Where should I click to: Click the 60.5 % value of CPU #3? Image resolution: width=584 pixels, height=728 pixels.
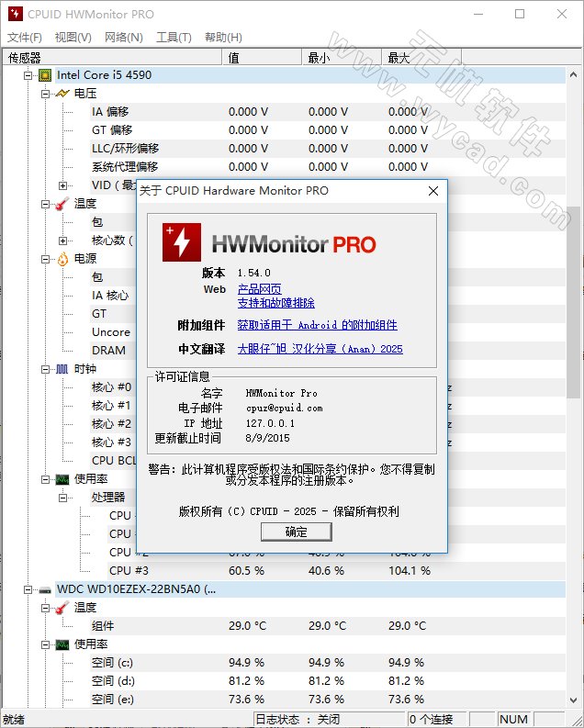(246, 571)
